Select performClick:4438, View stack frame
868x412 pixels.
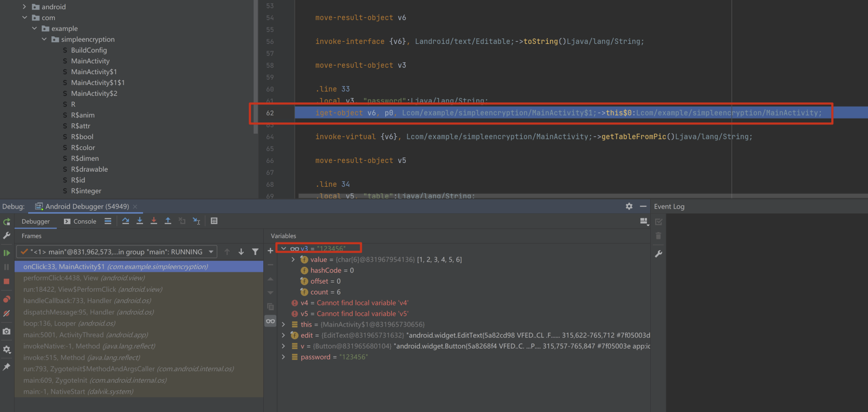tap(139, 278)
